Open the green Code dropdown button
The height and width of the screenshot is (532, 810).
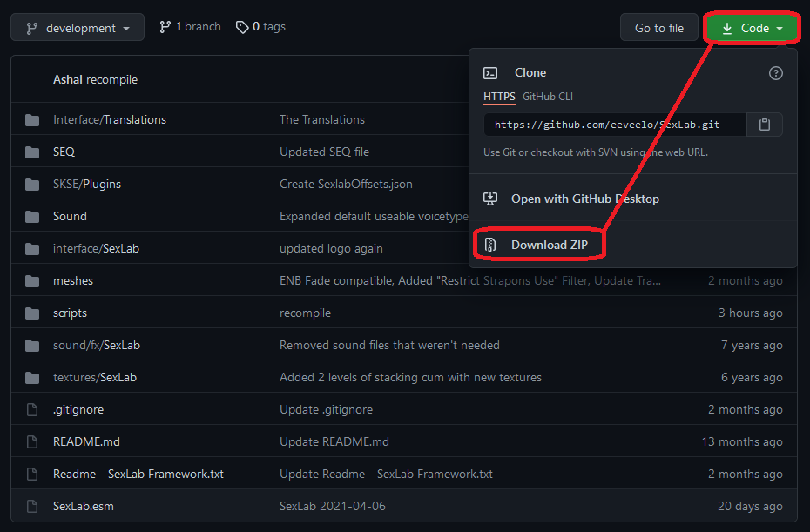coord(753,28)
